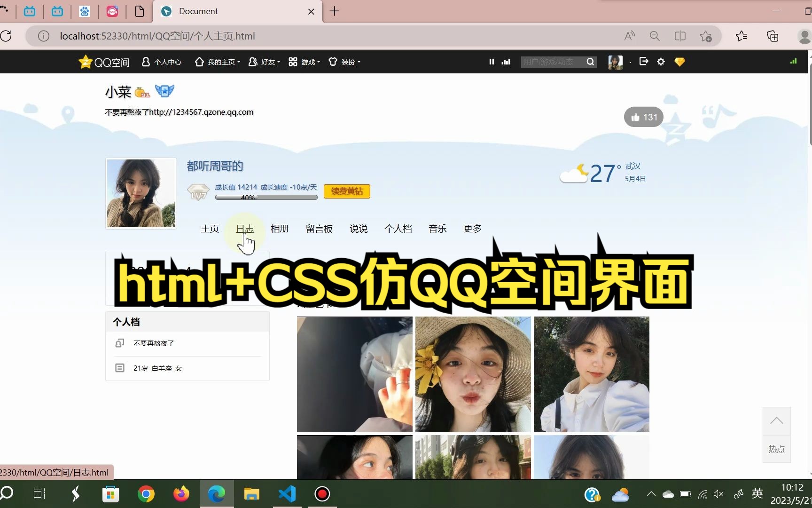Open the photo of hand holding white fabric
Image resolution: width=812 pixels, height=508 pixels.
[355, 374]
